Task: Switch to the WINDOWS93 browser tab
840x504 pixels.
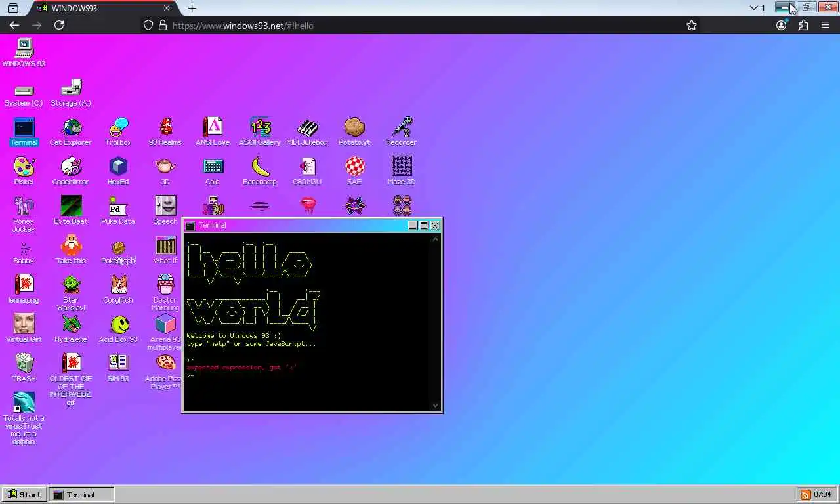Action: click(x=104, y=8)
